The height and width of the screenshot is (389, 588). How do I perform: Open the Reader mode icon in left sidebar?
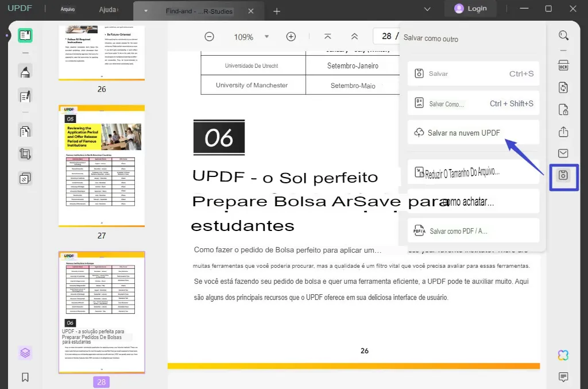point(25,36)
